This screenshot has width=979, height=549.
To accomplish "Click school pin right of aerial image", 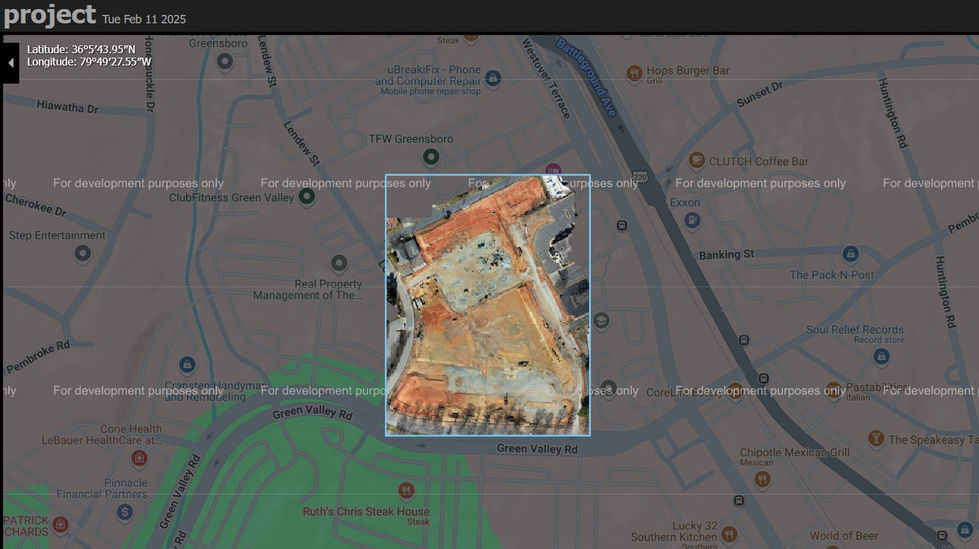I will (601, 321).
